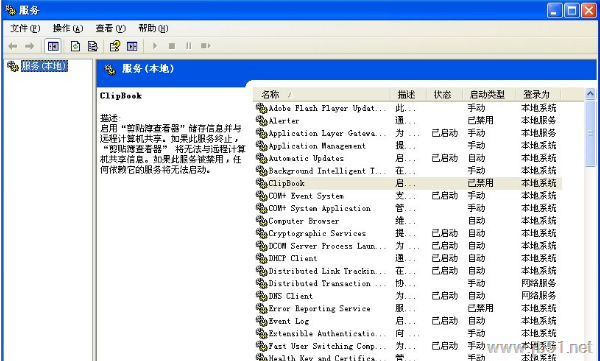Select the Cryptographic Services name
The width and height of the screenshot is (600, 361).
click(317, 233)
